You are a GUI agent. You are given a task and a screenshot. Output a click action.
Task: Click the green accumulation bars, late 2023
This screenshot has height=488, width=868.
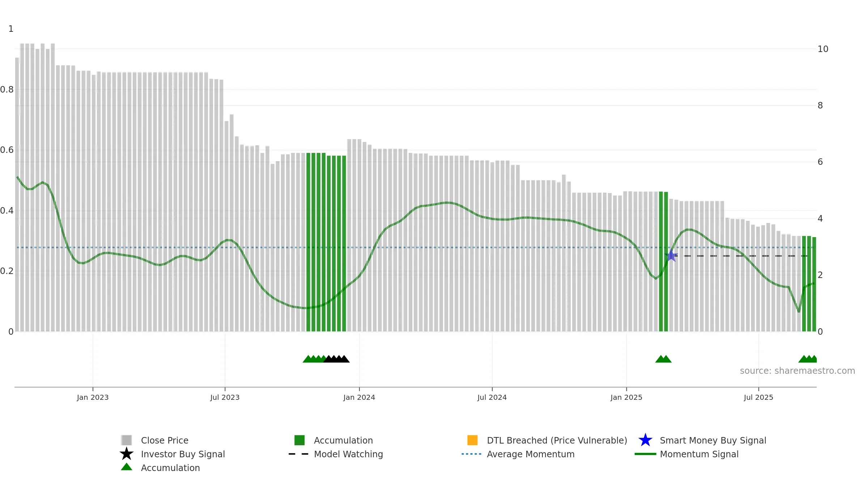click(326, 242)
